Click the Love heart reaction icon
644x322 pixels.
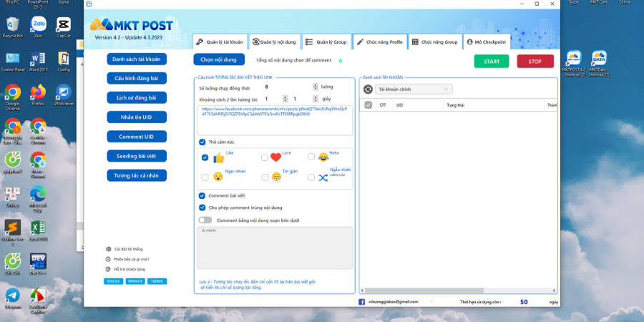(275, 157)
